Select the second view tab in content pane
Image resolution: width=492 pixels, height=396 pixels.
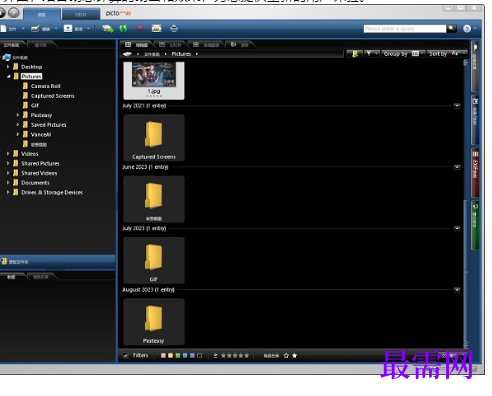tap(170, 45)
